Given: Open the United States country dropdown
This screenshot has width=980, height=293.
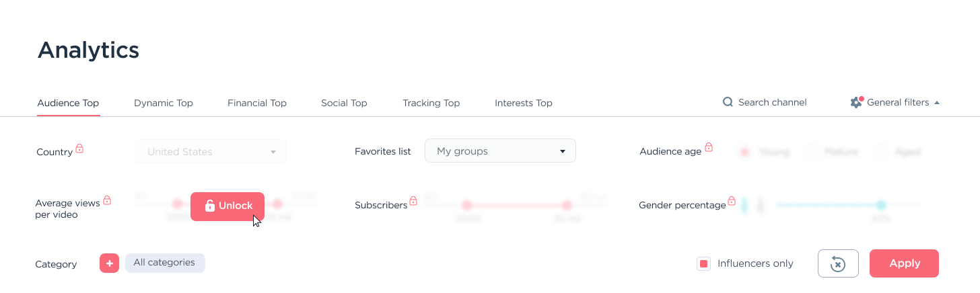Looking at the screenshot, I should (x=211, y=152).
